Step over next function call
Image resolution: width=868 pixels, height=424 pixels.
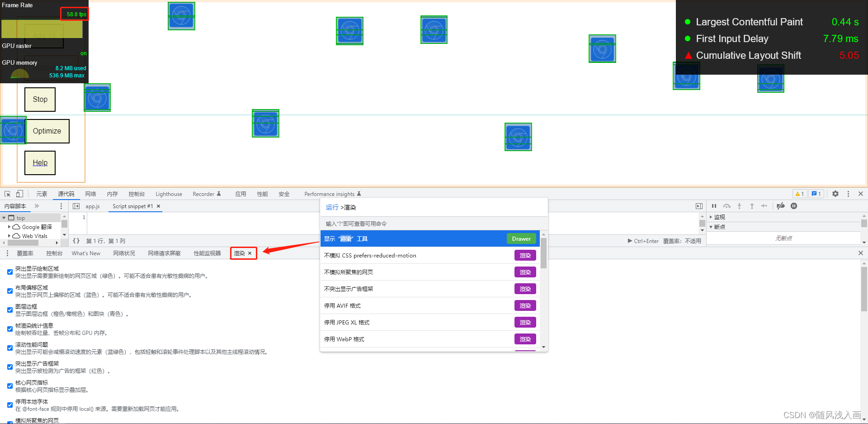coord(726,206)
